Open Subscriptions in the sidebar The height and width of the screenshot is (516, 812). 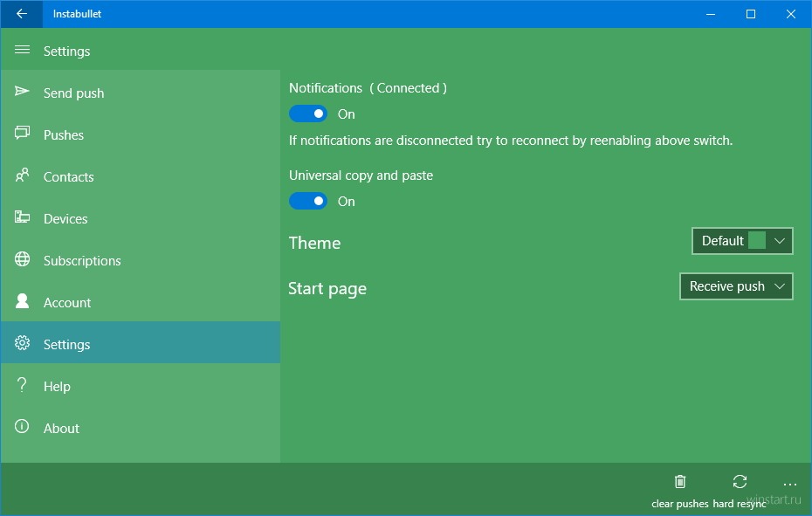(x=141, y=260)
